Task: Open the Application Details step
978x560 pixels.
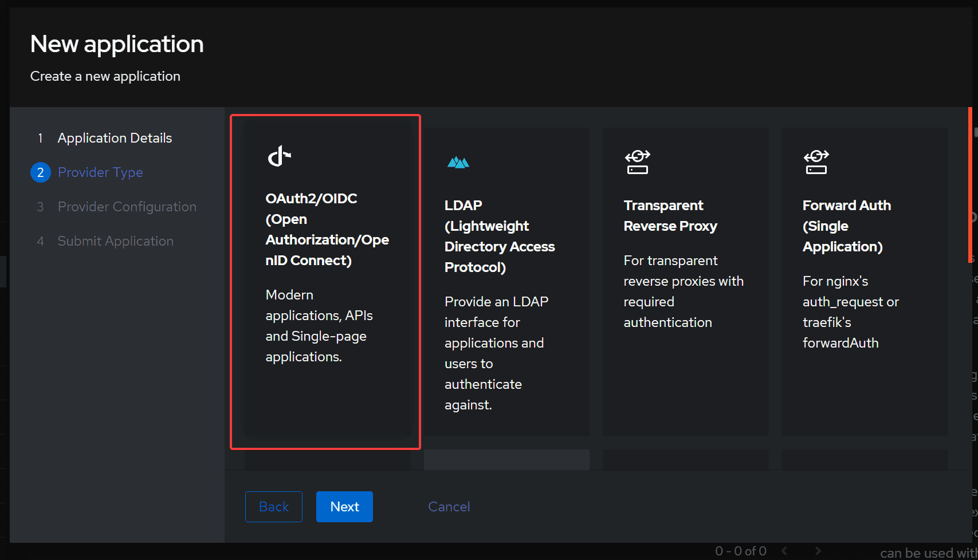Action: (115, 137)
